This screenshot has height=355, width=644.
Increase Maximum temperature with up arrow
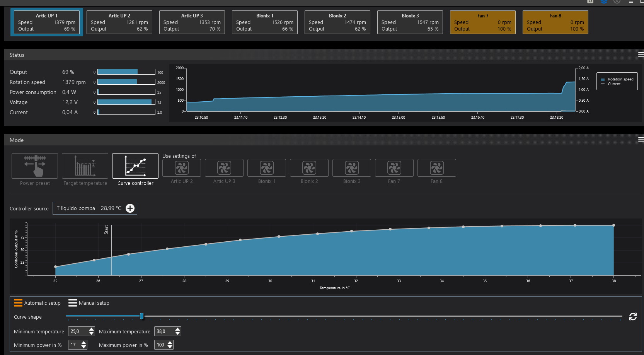(177, 329)
